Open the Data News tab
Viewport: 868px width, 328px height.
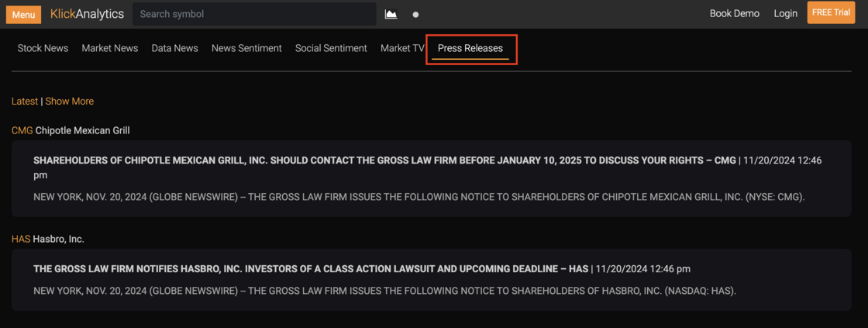(175, 48)
